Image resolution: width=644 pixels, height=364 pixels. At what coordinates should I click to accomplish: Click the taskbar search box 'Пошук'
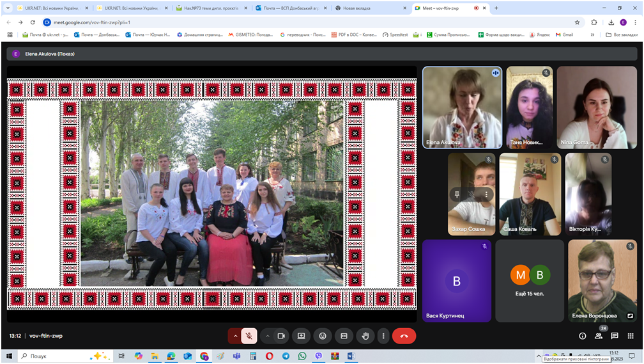pyautogui.click(x=66, y=356)
